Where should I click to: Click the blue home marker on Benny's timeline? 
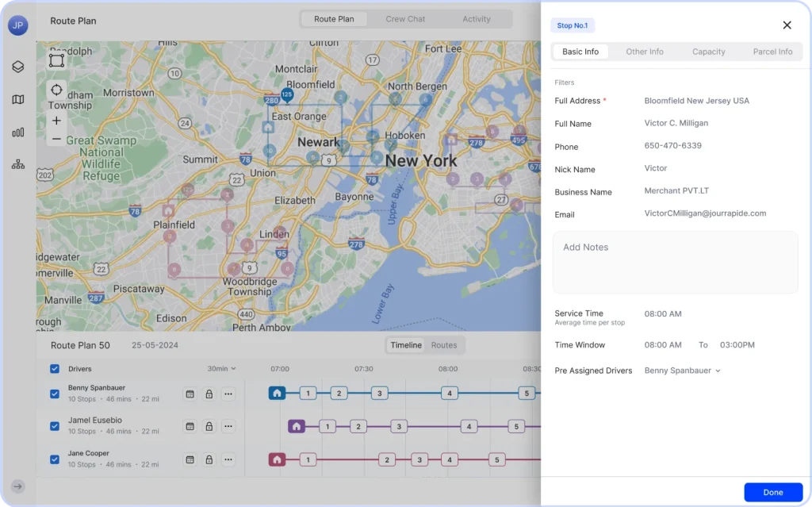277,393
